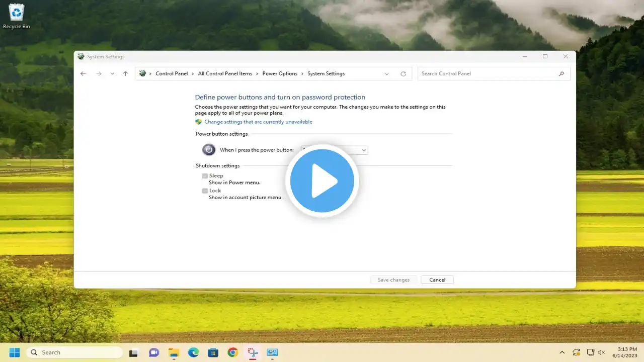Go up one folder level
The width and height of the screenshot is (644, 362).
(x=125, y=74)
